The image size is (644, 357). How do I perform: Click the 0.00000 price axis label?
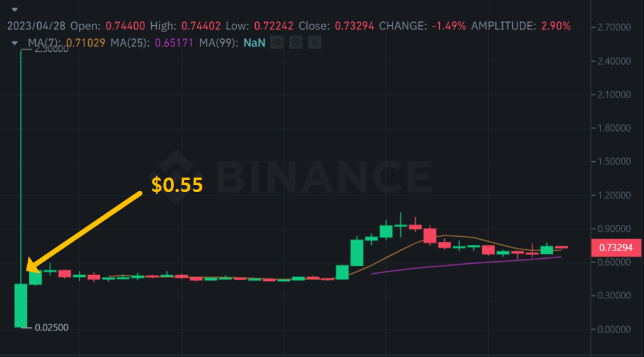[614, 329]
